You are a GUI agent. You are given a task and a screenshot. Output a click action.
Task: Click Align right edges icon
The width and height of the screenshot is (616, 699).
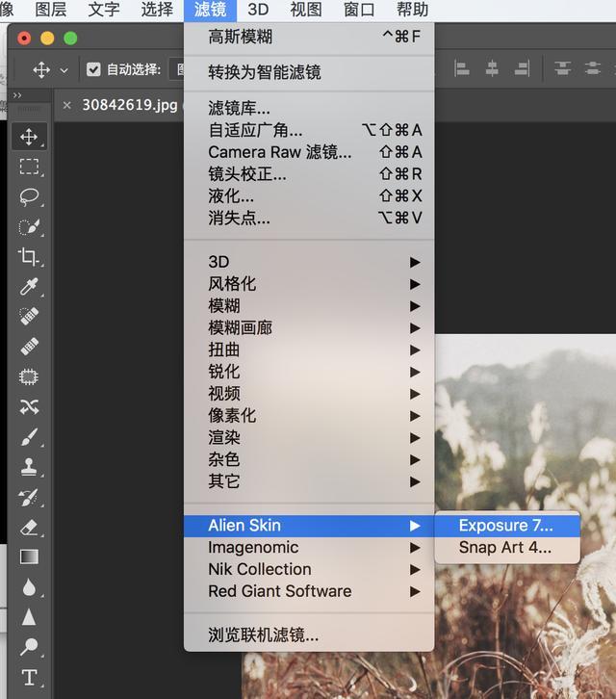coord(522,69)
